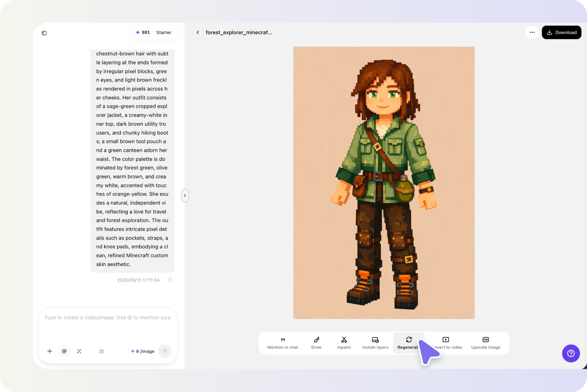587x392 pixels.
Task: Choose Isolate layers tool
Action: click(375, 343)
